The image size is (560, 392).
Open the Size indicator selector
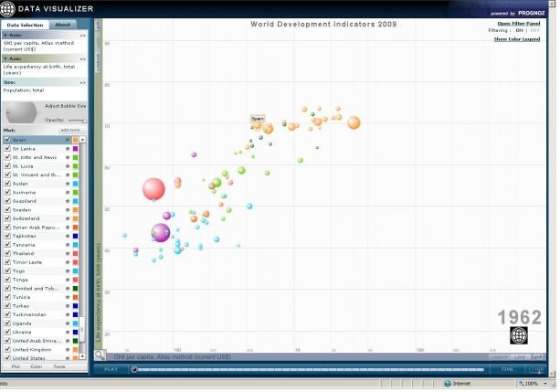pos(83,82)
